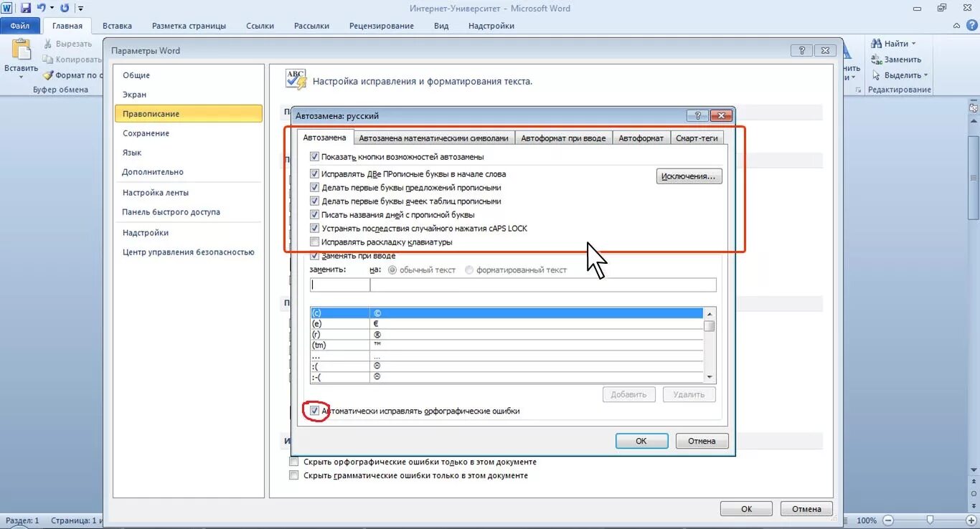Viewport: 980px width, 529px height.
Task: Open the Undo history dropdown arrow
Action: (x=52, y=9)
